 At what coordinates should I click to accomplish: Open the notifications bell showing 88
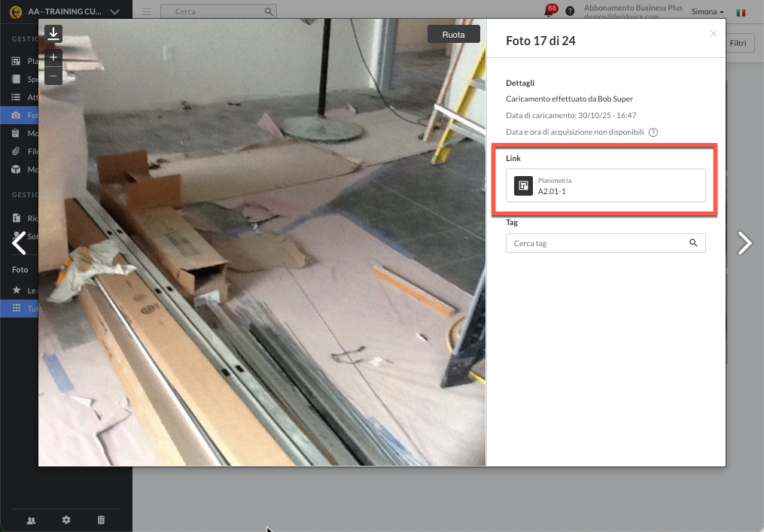point(549,11)
